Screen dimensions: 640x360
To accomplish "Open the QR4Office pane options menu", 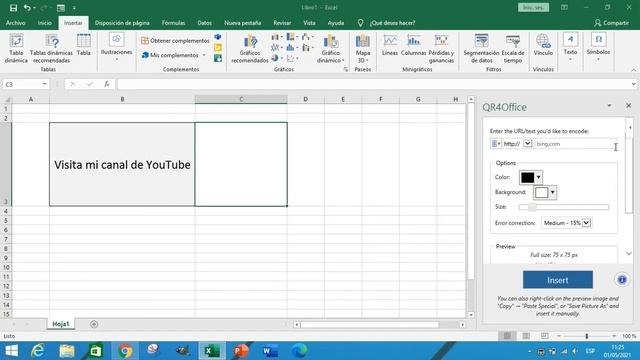I will 609,106.
